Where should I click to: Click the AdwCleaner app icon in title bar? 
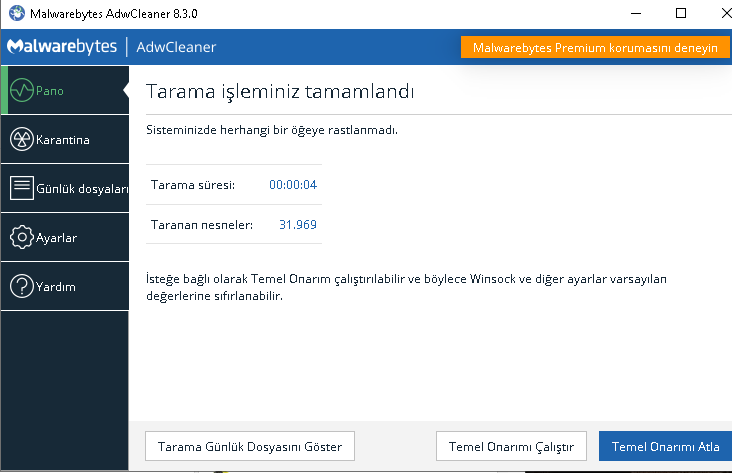[x=17, y=13]
